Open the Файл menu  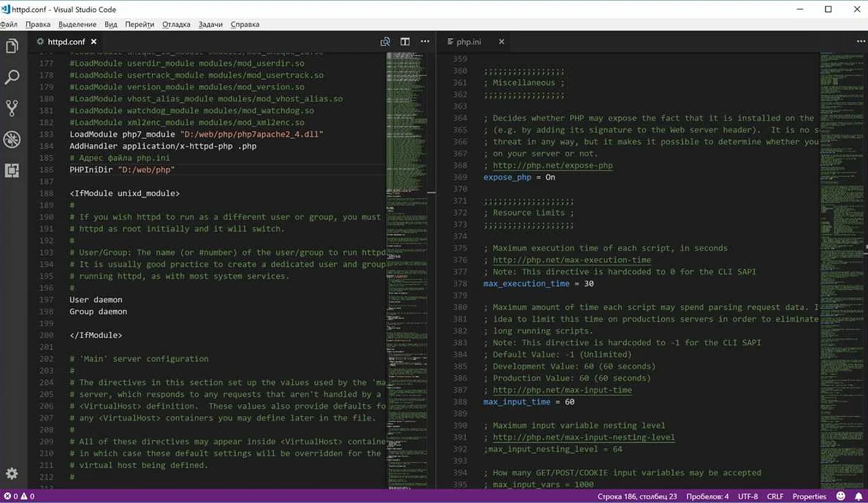(x=9, y=24)
